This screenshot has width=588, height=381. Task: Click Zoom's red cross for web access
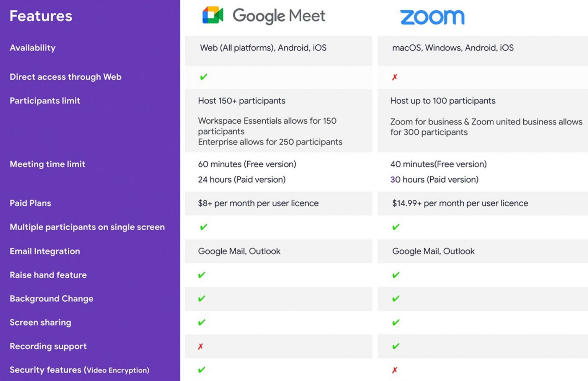point(395,77)
